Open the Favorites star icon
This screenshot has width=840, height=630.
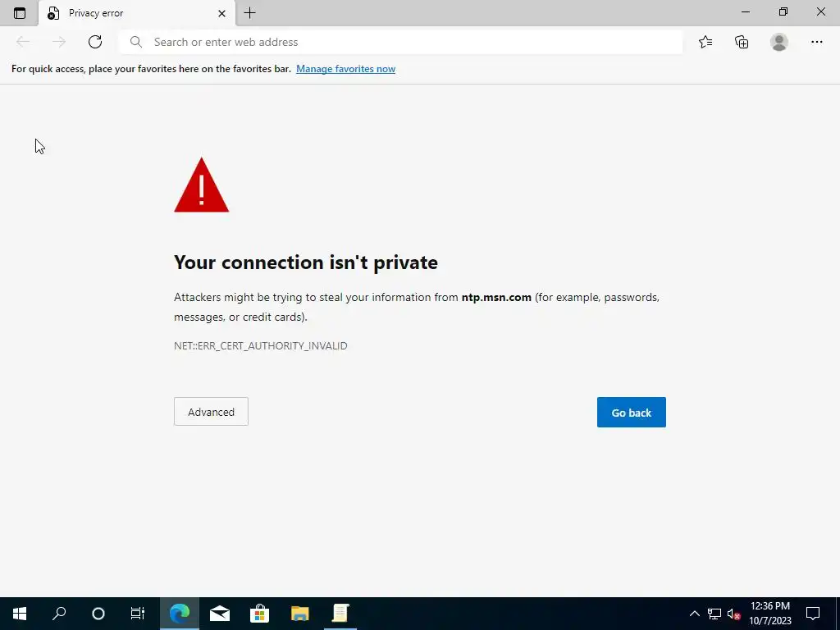pos(705,42)
